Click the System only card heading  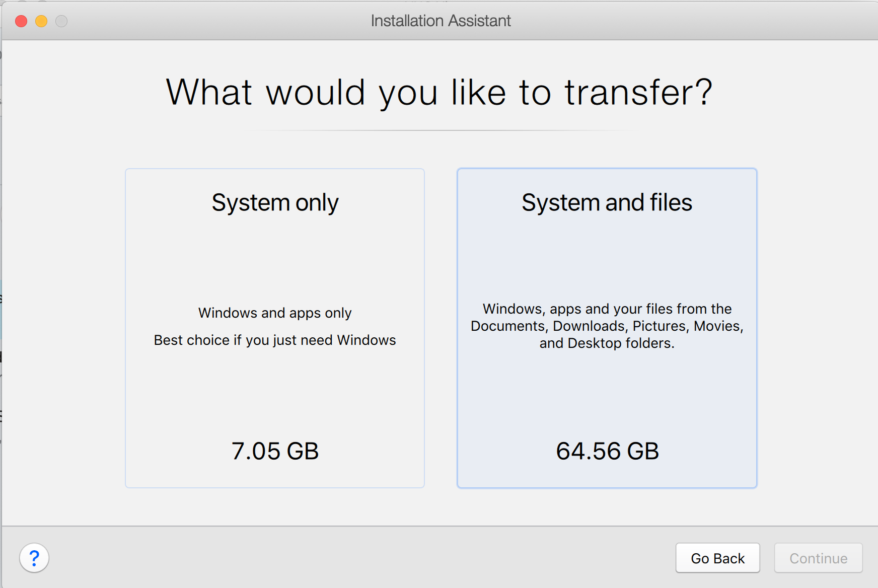(274, 202)
